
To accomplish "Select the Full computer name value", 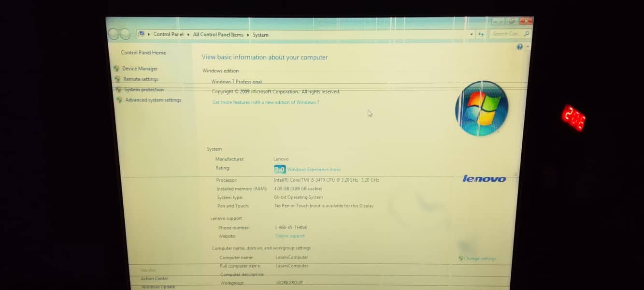I will 291,266.
